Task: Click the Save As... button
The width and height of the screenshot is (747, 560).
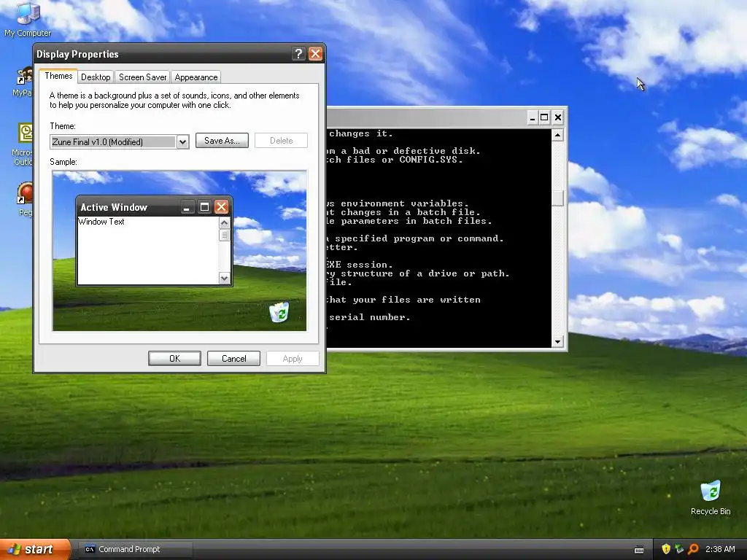Action: pos(222,141)
